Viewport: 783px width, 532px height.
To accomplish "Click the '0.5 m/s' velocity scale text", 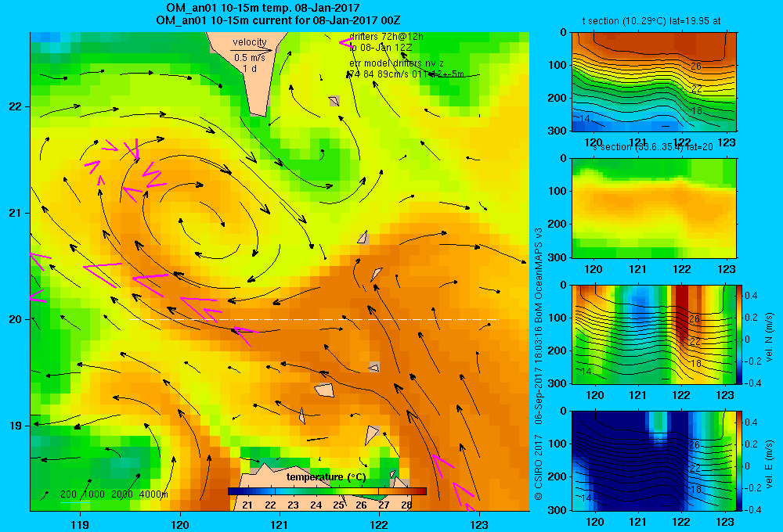I will tap(250, 58).
